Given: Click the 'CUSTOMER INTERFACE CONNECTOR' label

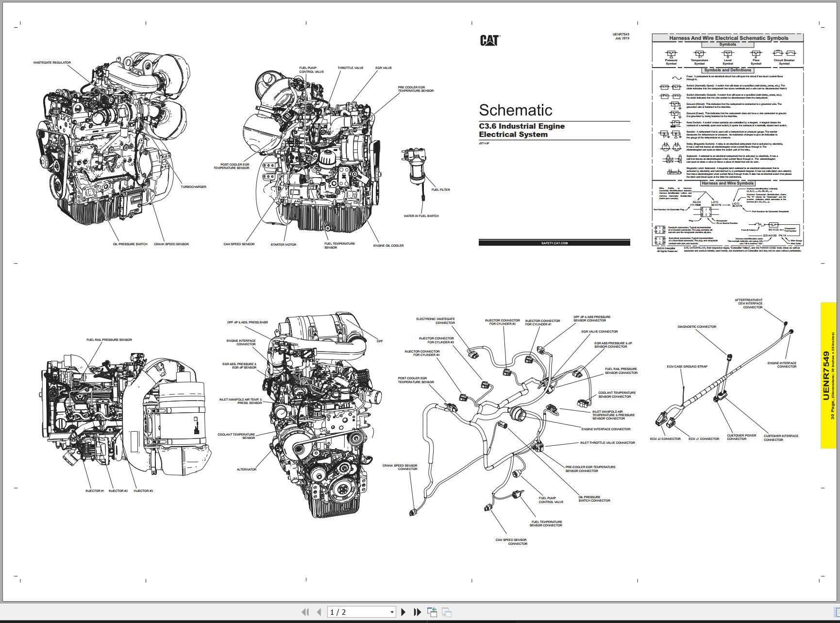Looking at the screenshot, I should pyautogui.click(x=781, y=438).
